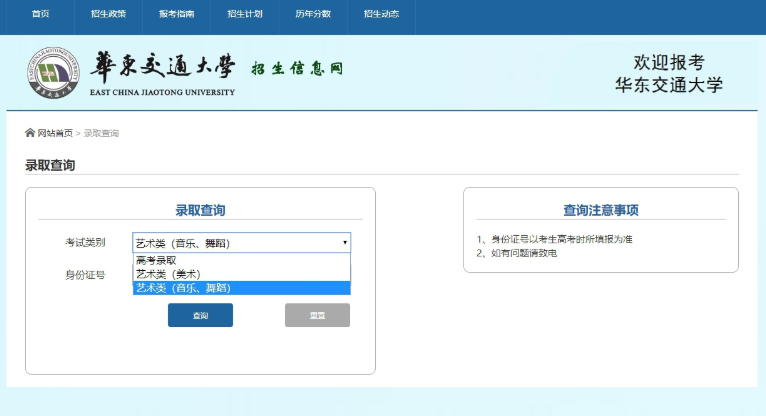The height and width of the screenshot is (416, 766).
Task: Choose 艺术类（美术） from the dropdown list
Action: [242, 274]
